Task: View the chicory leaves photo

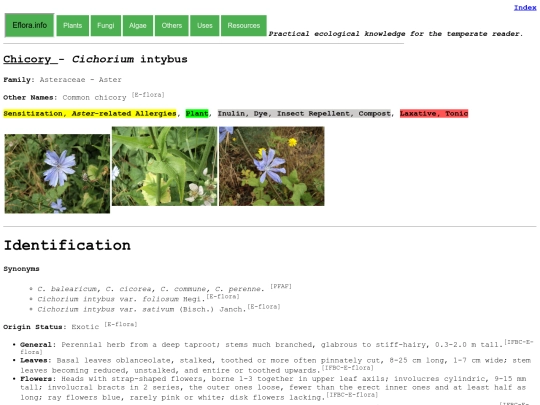Action: [x=165, y=166]
